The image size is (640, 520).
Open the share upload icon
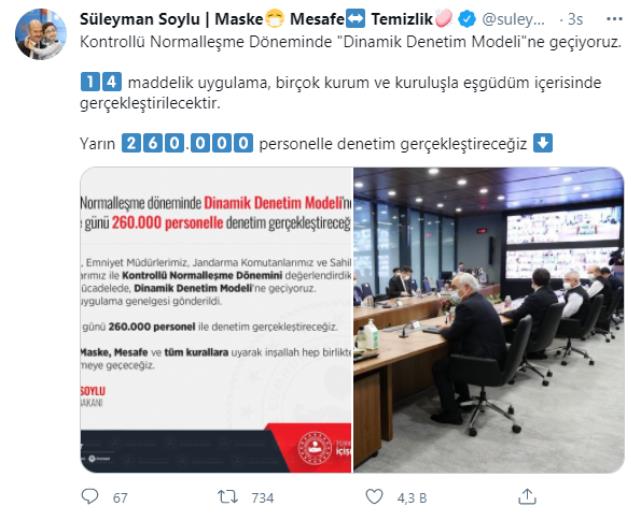point(527,497)
